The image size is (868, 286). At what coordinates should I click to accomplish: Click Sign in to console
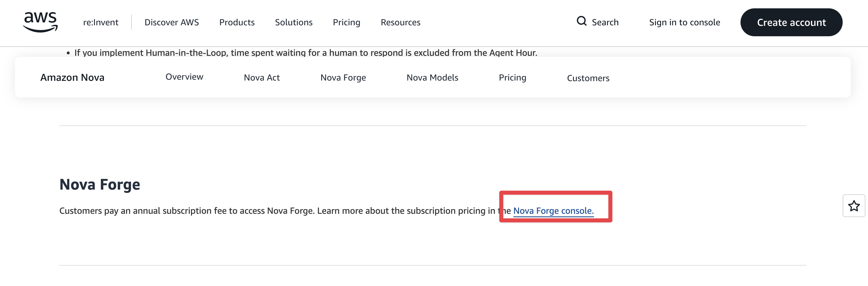click(684, 22)
